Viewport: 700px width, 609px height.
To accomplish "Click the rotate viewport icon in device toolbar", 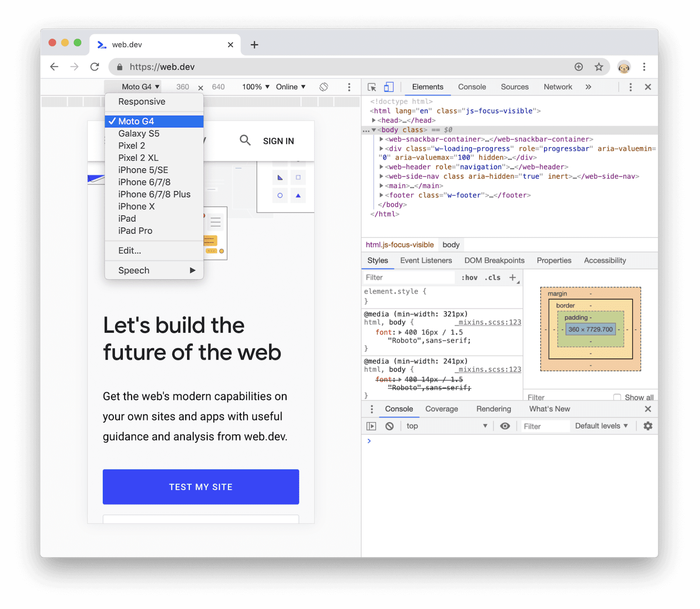I will click(x=324, y=87).
